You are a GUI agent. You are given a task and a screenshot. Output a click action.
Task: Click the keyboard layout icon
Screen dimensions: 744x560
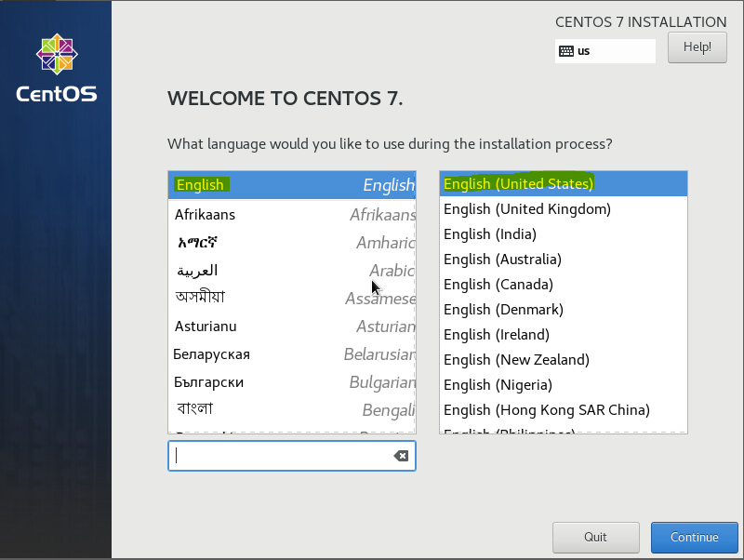[x=566, y=51]
